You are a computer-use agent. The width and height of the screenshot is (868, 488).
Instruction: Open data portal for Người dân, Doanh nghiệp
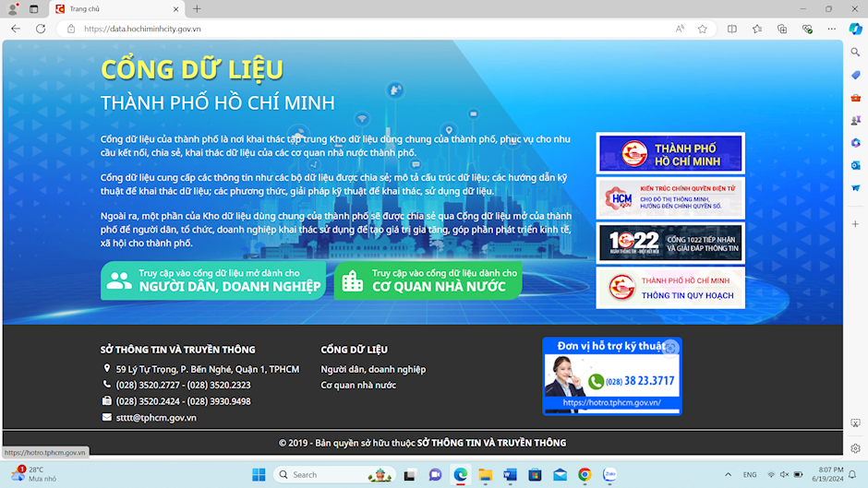point(213,280)
